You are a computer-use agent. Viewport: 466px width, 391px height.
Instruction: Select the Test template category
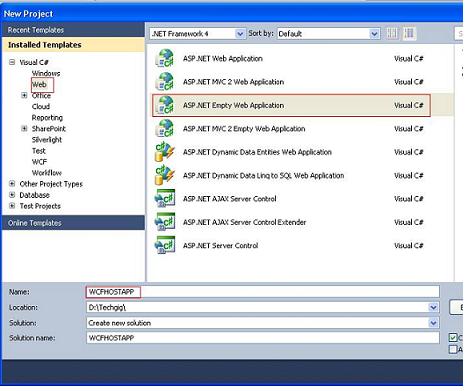click(39, 151)
